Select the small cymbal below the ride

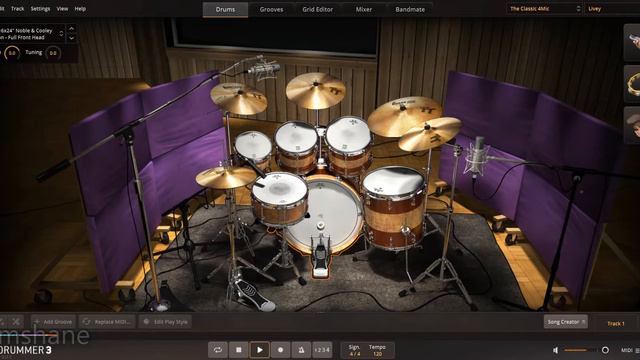pos(429,134)
